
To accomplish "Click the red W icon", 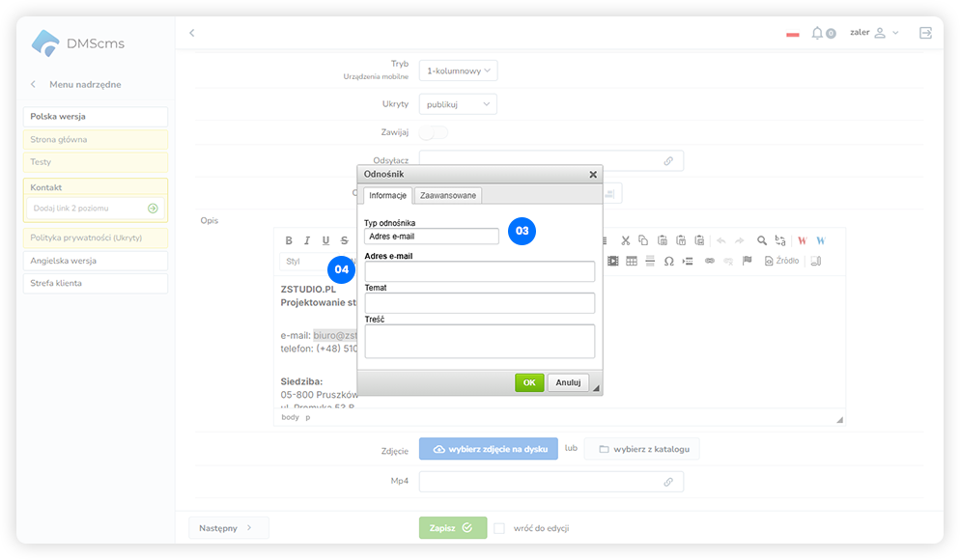I will tap(802, 240).
